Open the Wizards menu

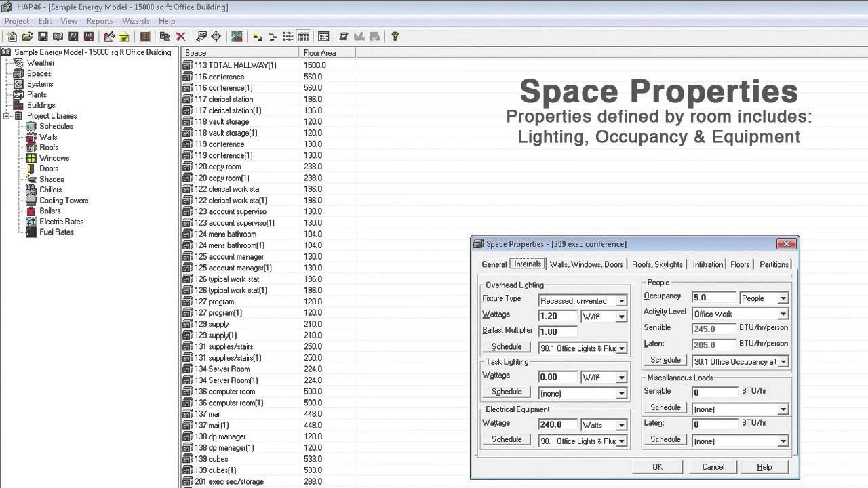coord(136,21)
